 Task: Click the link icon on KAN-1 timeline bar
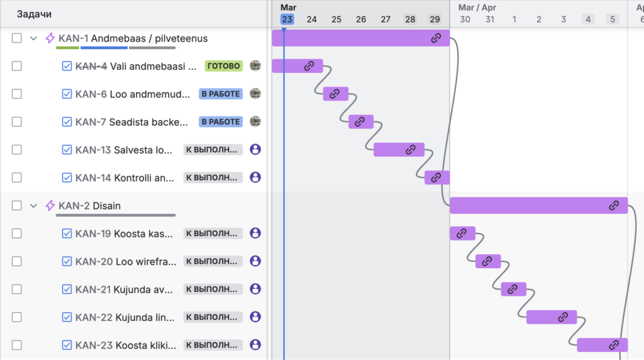point(436,38)
